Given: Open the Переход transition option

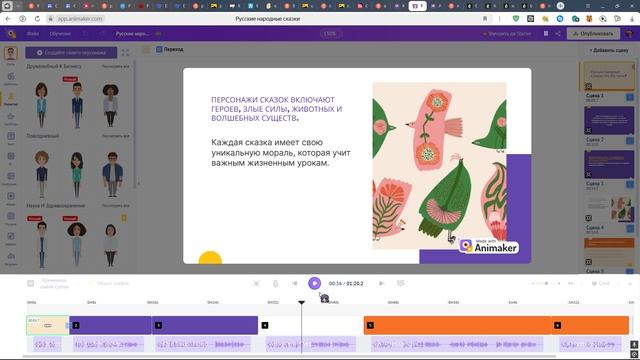Looking at the screenshot, I should tap(170, 49).
